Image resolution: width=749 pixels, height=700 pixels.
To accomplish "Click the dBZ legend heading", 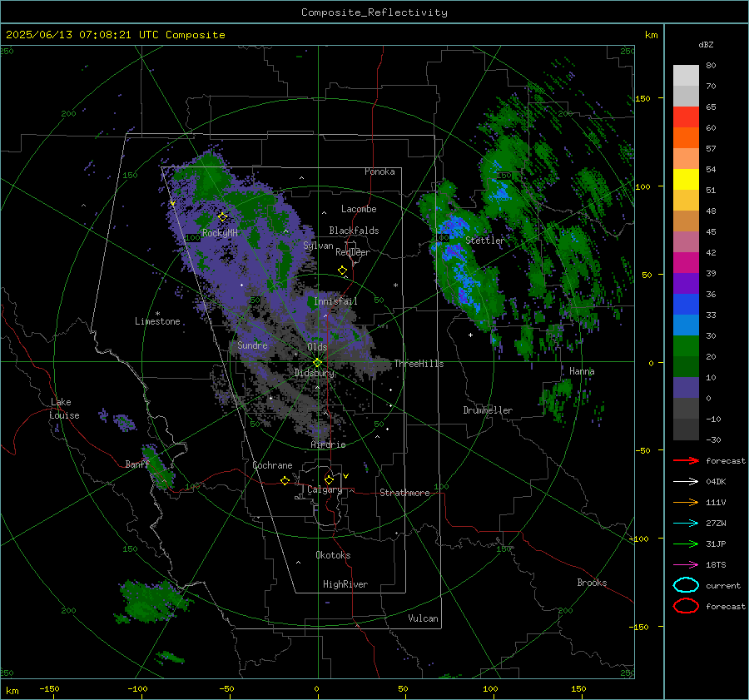I will click(x=706, y=45).
